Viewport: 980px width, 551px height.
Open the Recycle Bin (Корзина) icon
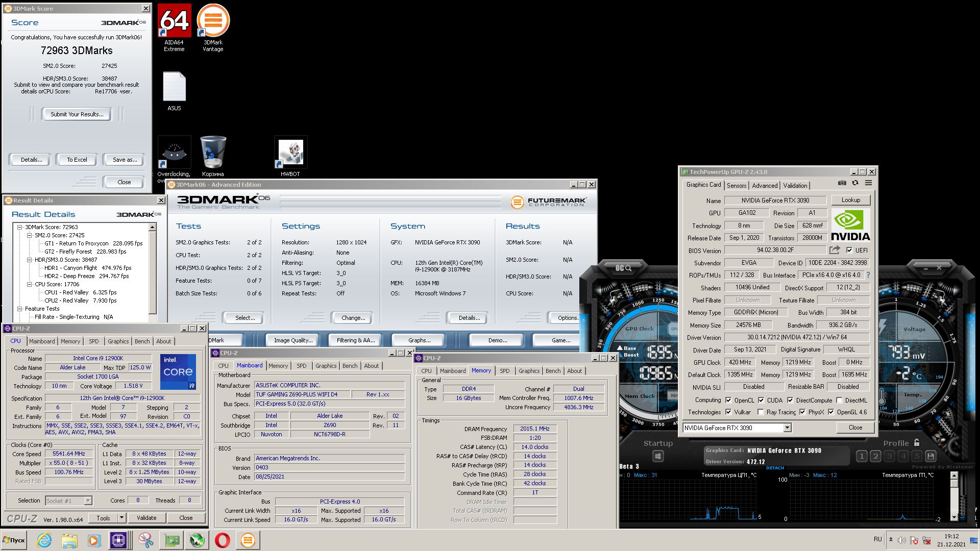pos(213,156)
